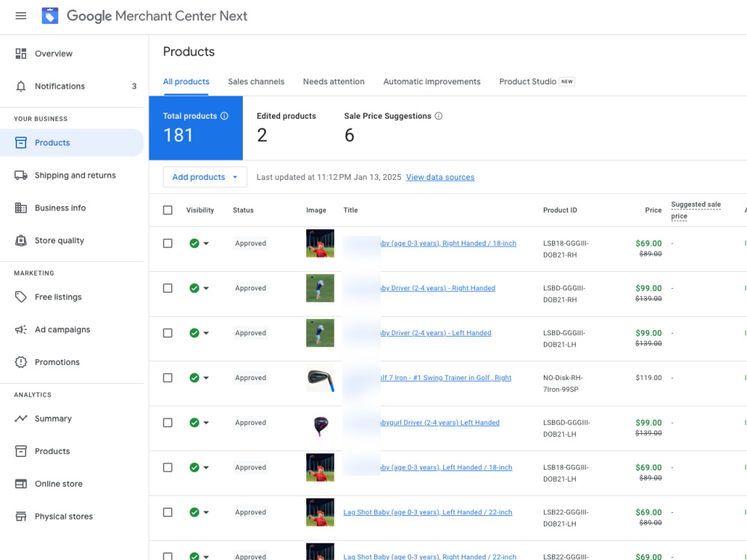Open the Needs attention tab
747x560 pixels.
tap(333, 81)
